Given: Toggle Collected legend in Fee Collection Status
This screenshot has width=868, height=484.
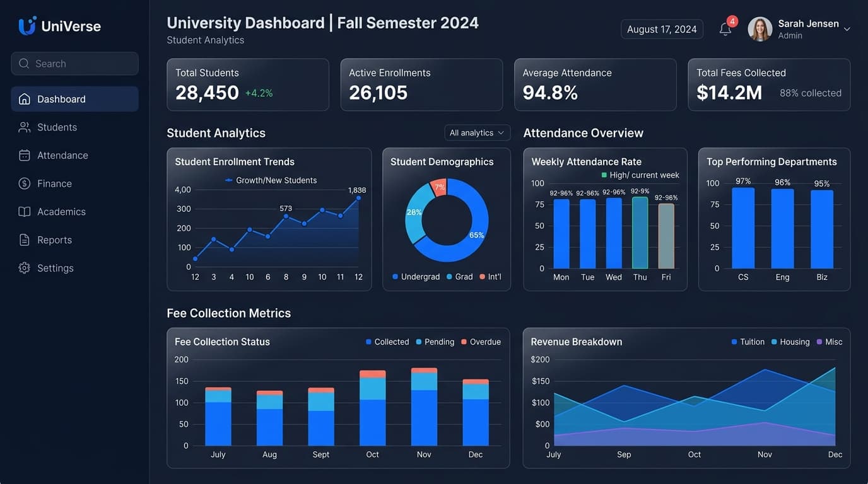Looking at the screenshot, I should [387, 342].
